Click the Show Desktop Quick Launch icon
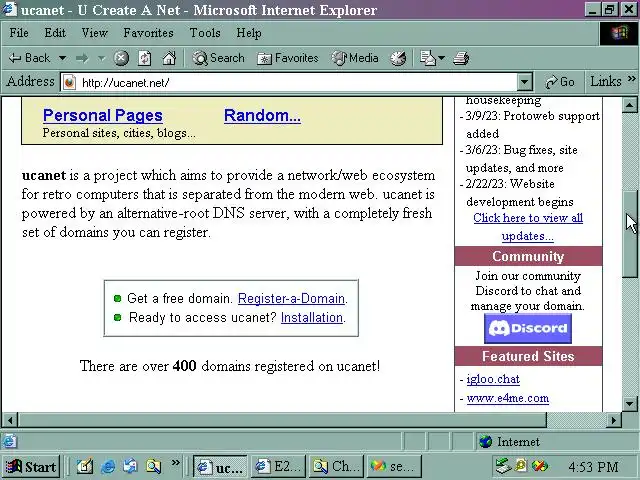The image size is (640, 480). [x=131, y=467]
